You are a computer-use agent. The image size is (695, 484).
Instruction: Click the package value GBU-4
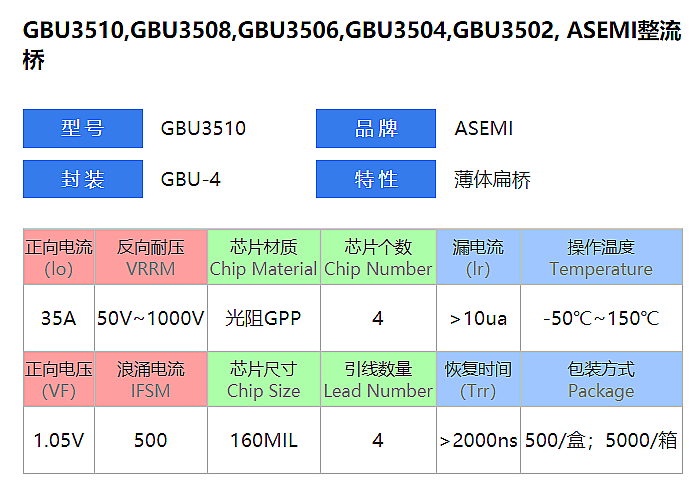(x=191, y=180)
